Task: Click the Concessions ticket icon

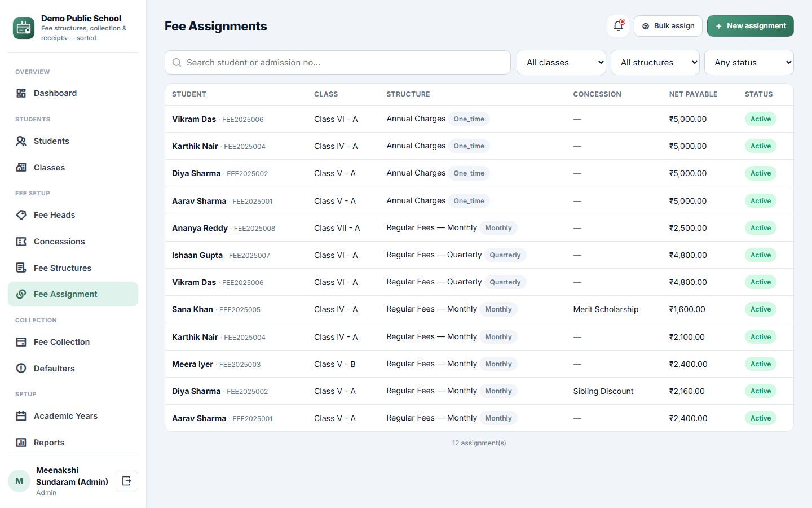Action: pyautogui.click(x=21, y=242)
